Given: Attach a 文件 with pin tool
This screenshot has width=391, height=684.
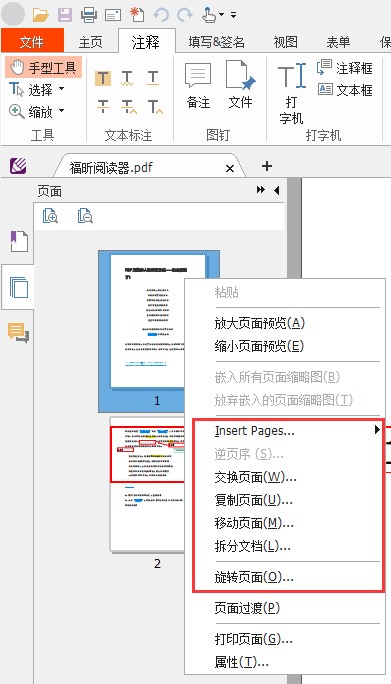Looking at the screenshot, I should (x=240, y=86).
